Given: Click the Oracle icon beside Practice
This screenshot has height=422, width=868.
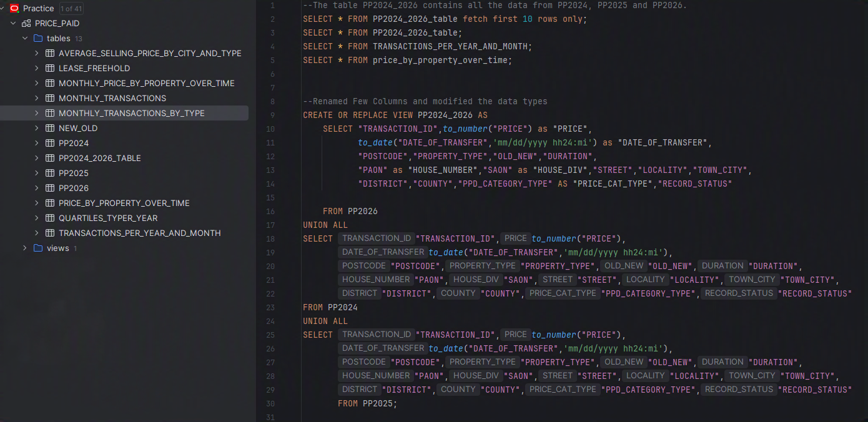Looking at the screenshot, I should 14,8.
